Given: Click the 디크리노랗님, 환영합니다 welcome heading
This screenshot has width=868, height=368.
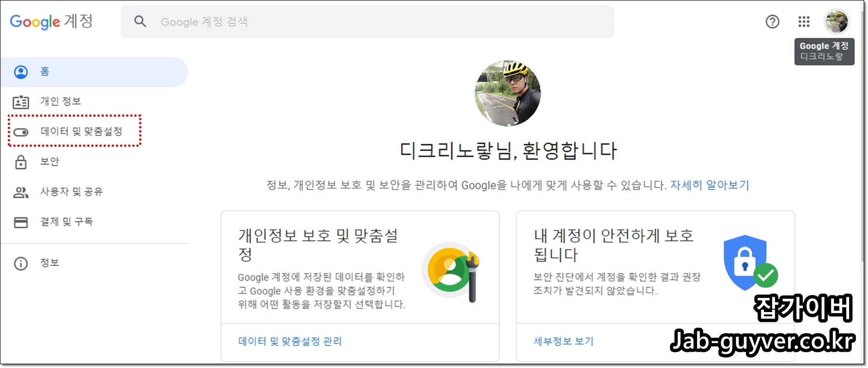Looking at the screenshot, I should [x=508, y=150].
